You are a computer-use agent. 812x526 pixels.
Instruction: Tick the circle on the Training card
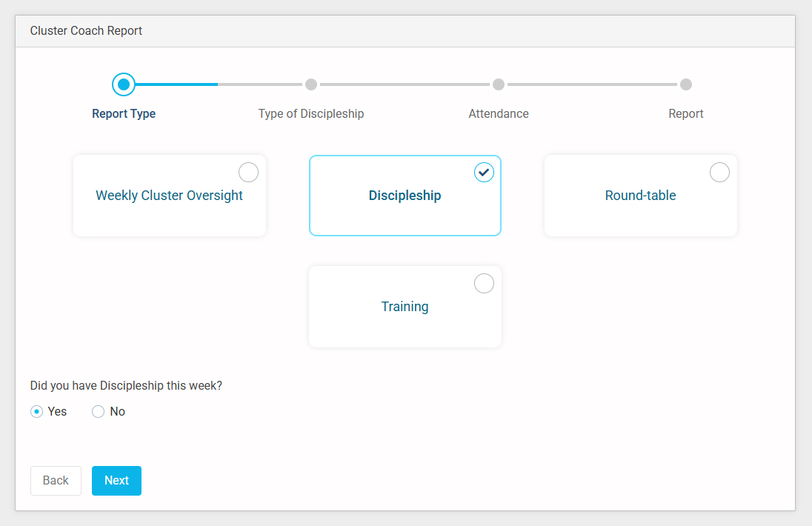[484, 284]
